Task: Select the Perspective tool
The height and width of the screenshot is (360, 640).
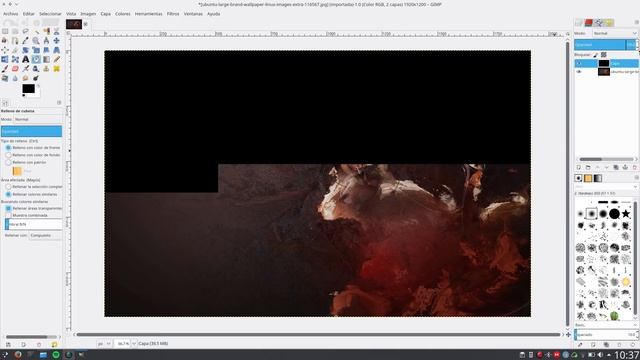Action: (56, 50)
